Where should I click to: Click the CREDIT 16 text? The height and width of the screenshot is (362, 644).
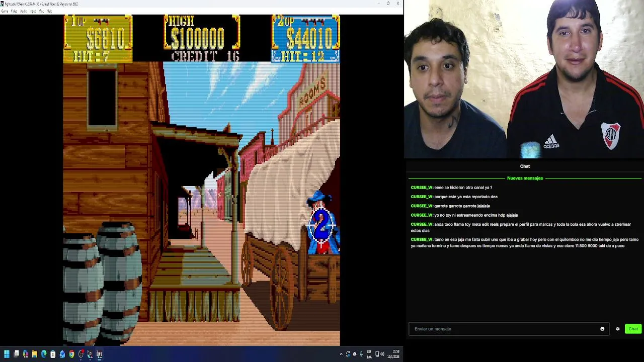point(205,56)
